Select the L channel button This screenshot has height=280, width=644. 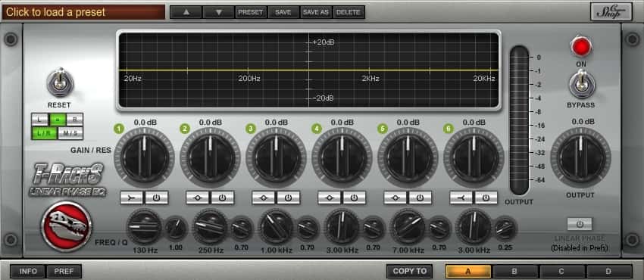pos(40,120)
